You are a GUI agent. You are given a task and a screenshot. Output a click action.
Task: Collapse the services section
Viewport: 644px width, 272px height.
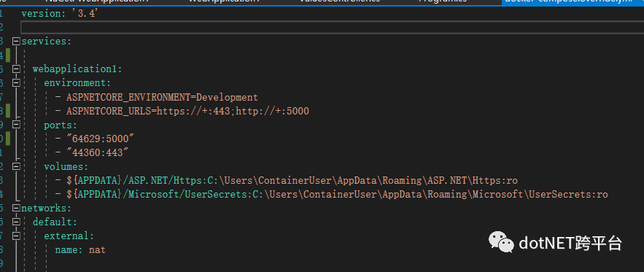(x=17, y=41)
